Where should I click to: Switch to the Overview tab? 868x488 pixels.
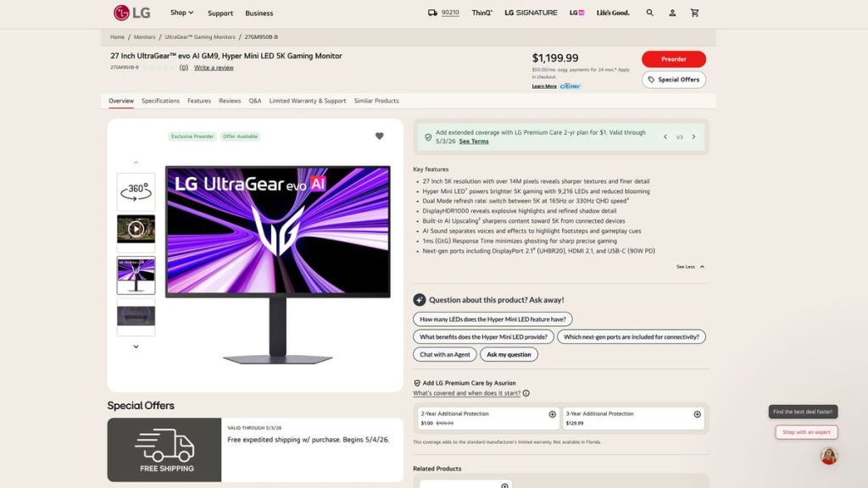[121, 101]
